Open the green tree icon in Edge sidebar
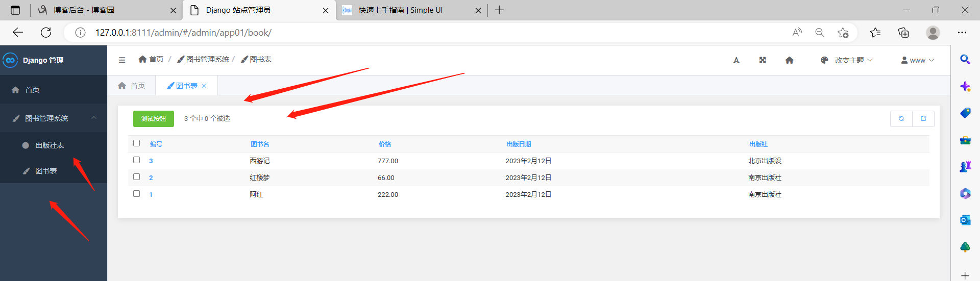 pyautogui.click(x=965, y=247)
